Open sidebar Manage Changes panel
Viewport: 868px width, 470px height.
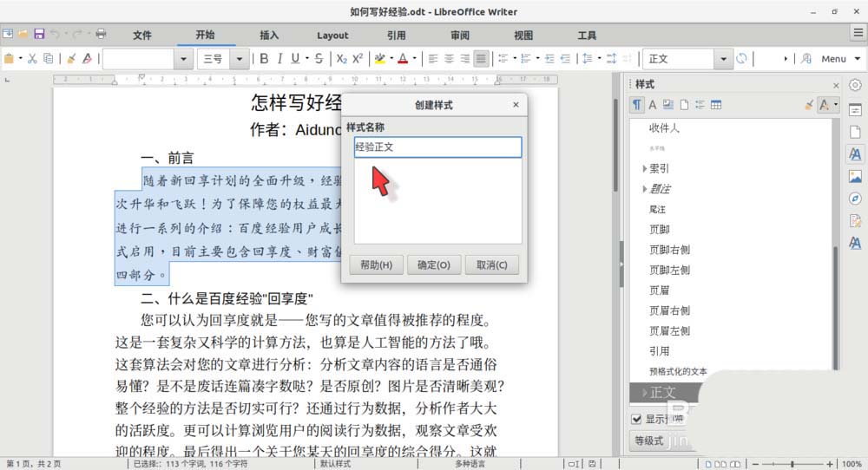(x=855, y=221)
